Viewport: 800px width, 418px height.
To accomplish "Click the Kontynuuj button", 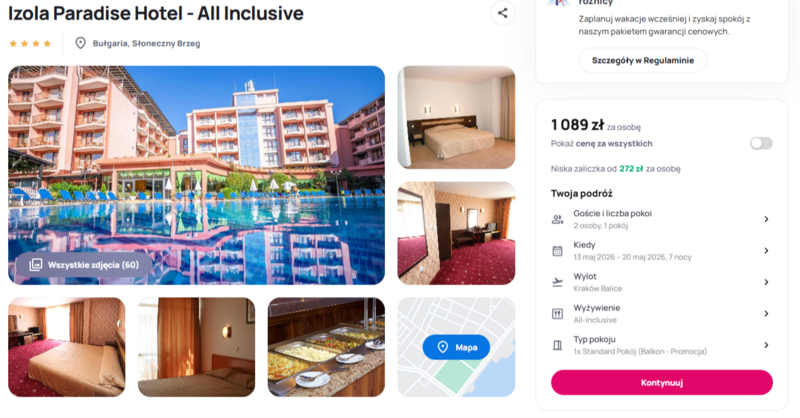I will coord(662,382).
